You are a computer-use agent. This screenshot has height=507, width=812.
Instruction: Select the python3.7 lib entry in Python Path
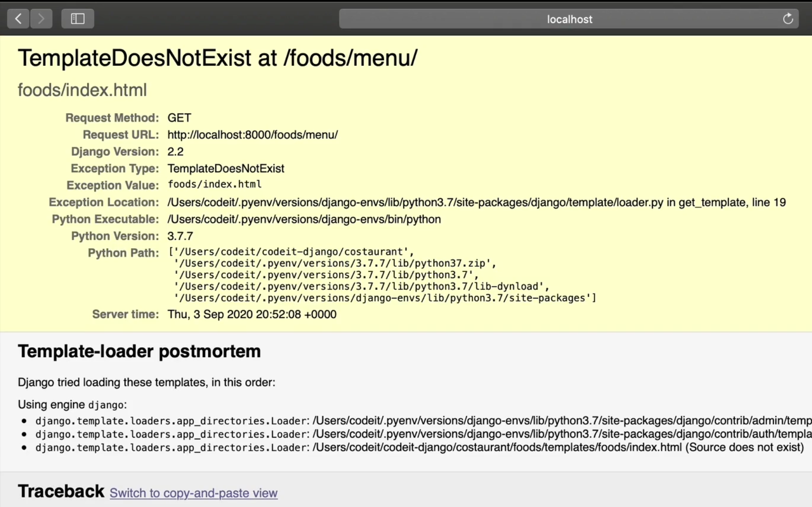pyautogui.click(x=326, y=275)
